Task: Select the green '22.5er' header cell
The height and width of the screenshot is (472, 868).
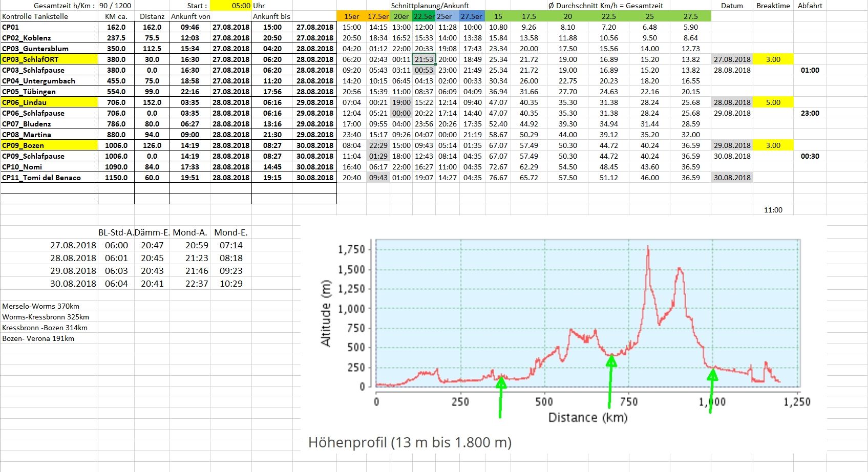Action: [424, 16]
